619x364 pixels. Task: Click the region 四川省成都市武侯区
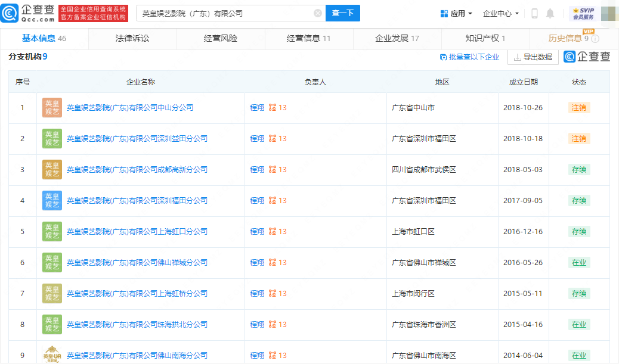(x=423, y=170)
